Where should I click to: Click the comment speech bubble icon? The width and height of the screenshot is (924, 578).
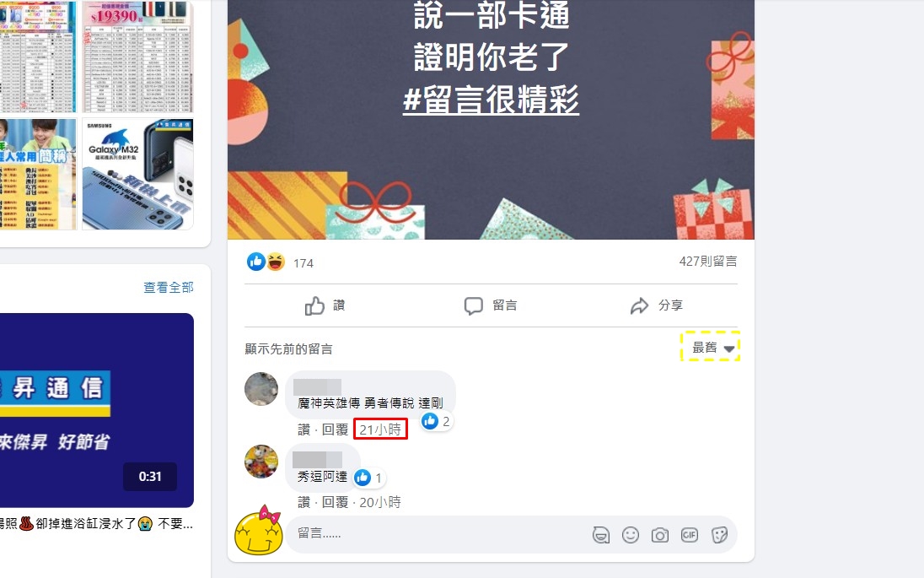(474, 305)
